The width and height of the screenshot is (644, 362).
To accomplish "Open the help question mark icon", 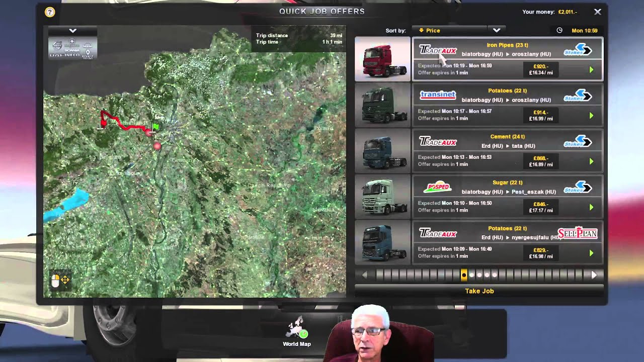I will pos(49,12).
